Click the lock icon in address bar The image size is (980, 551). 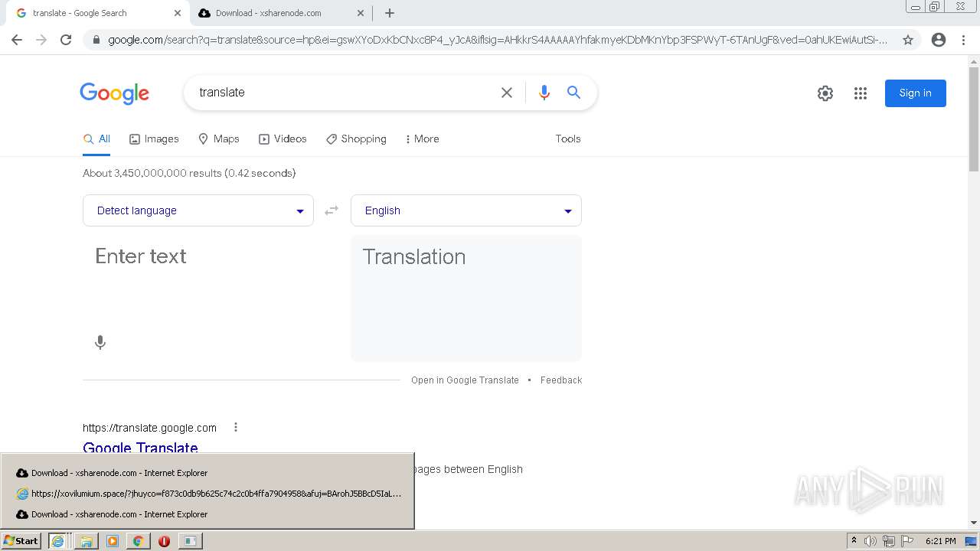(x=96, y=40)
